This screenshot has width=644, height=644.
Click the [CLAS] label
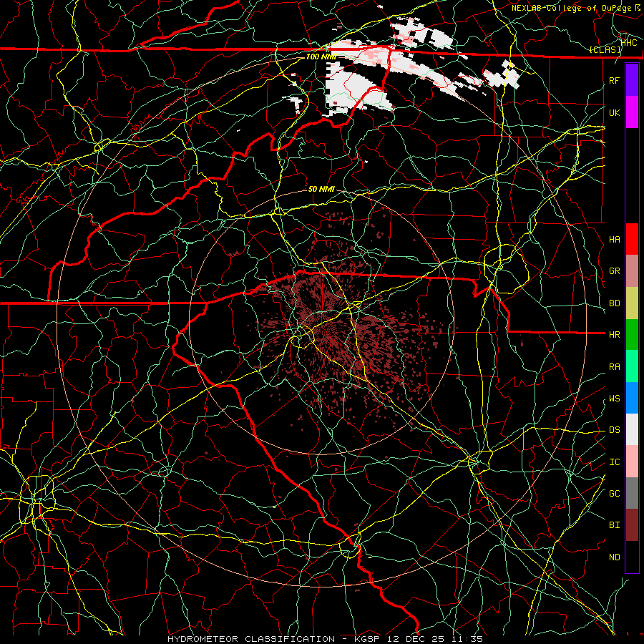[605, 49]
